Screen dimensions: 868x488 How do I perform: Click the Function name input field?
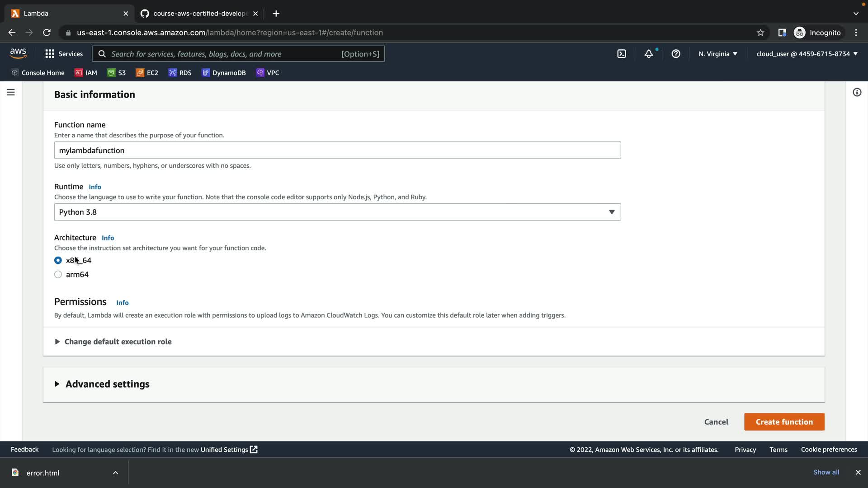click(x=337, y=150)
